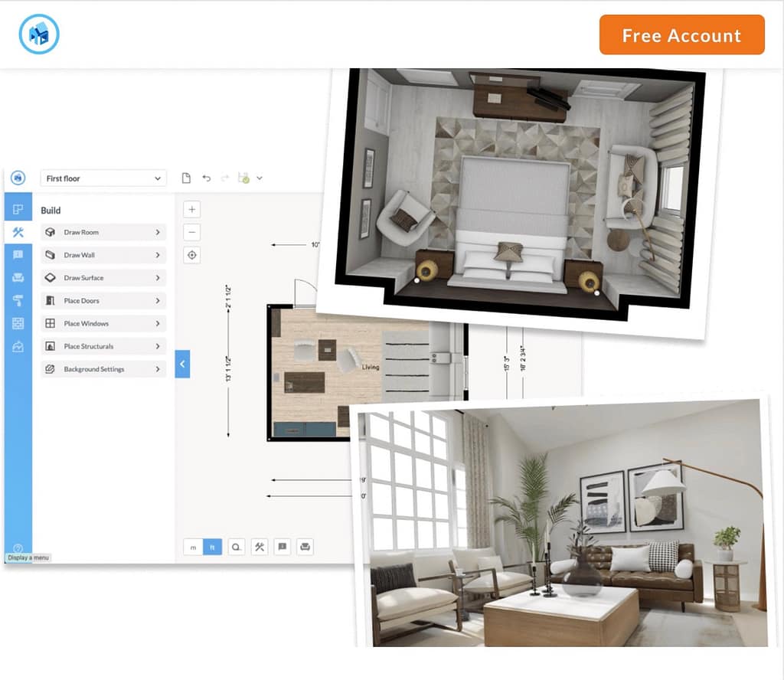Viewport: 784px width, 680px height.
Task: Select the sofa furniture icon in sidebar
Action: point(18,278)
